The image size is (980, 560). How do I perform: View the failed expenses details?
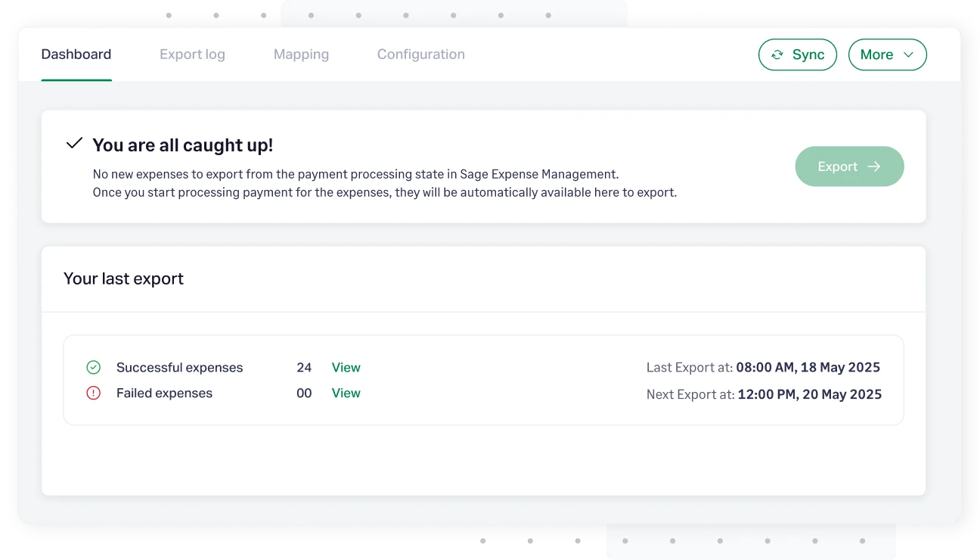pyautogui.click(x=346, y=393)
